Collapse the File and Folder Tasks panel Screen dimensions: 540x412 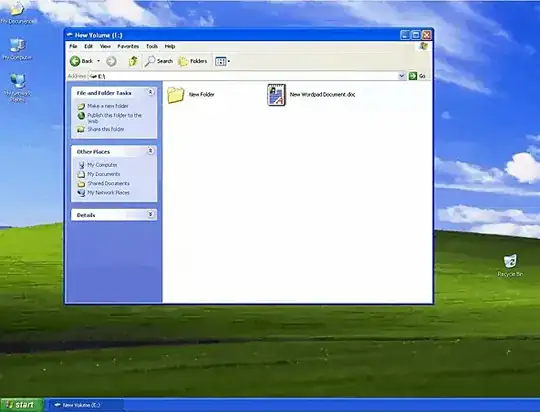tap(150, 92)
